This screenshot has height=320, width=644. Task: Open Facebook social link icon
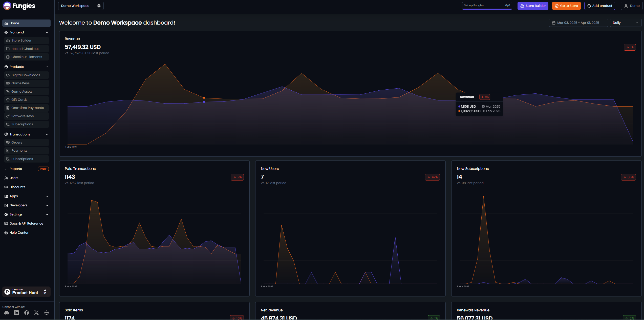pyautogui.click(x=27, y=313)
